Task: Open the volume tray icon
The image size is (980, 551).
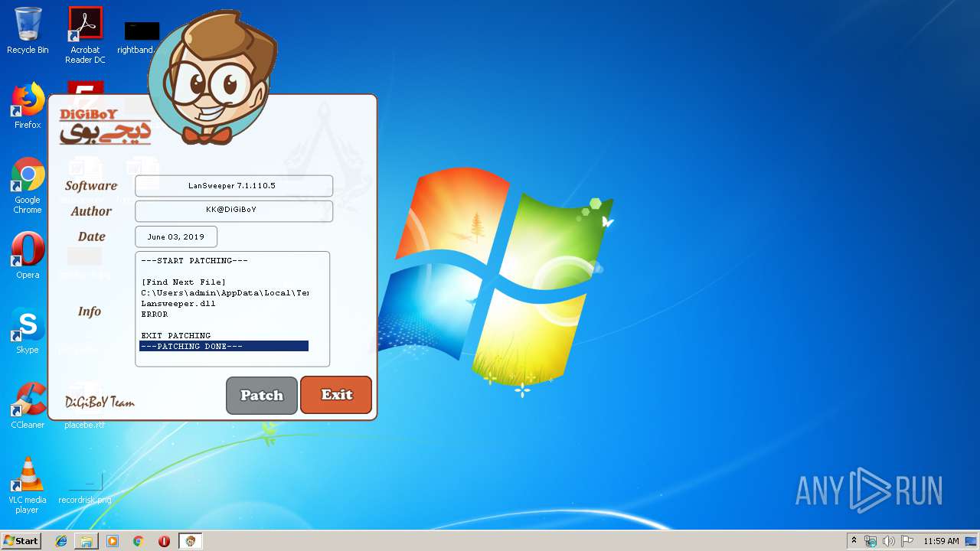Action: point(889,541)
